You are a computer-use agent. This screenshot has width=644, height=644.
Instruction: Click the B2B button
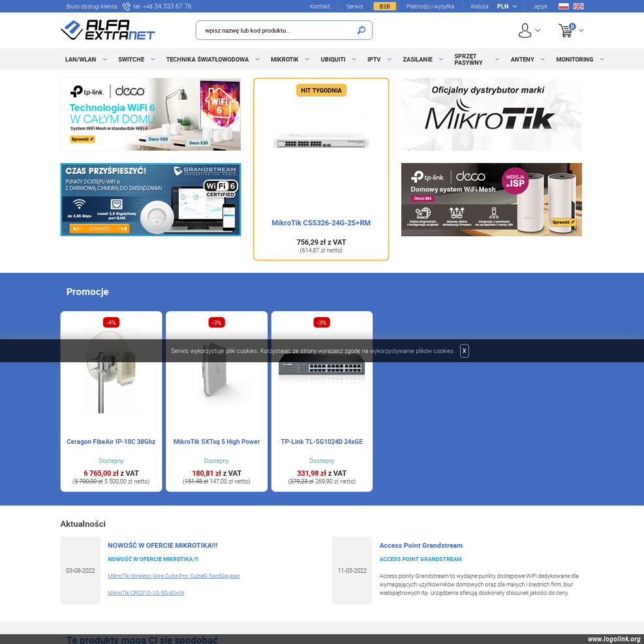coord(384,7)
